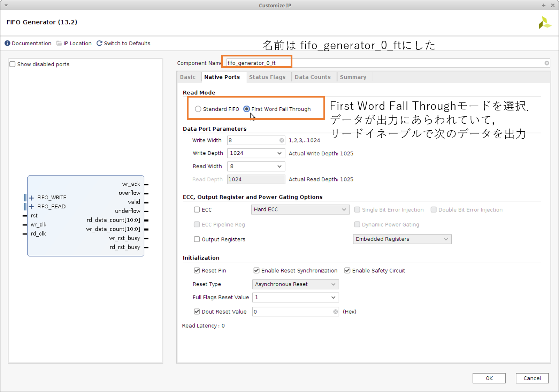The image size is (559, 392).
Task: Switch to the Status Flags tab
Action: pyautogui.click(x=267, y=77)
